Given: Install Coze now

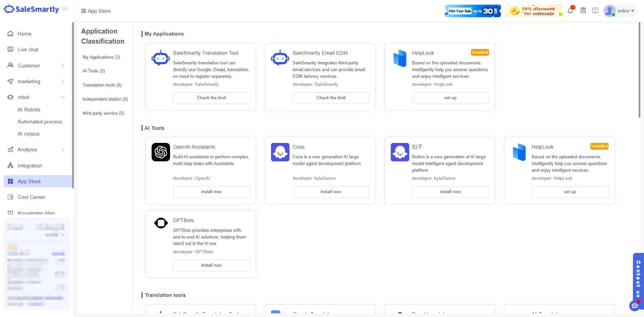Looking at the screenshot, I should 331,192.
